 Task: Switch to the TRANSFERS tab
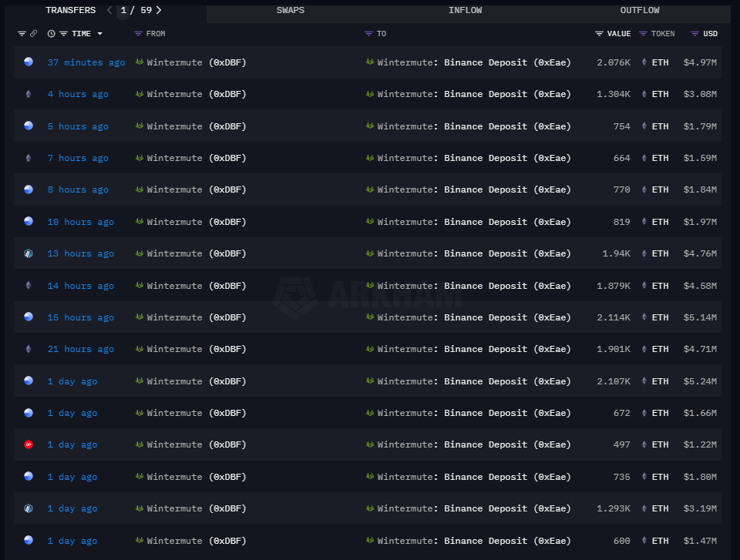point(71,10)
